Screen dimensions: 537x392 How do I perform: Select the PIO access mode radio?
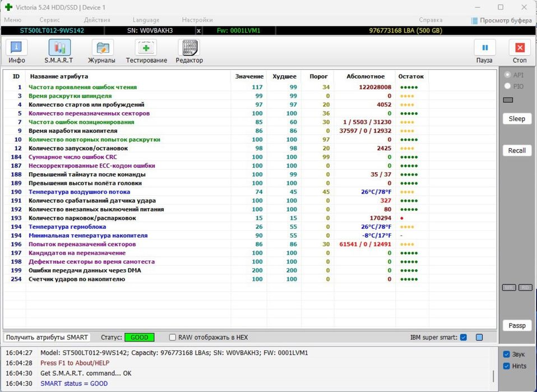(507, 86)
